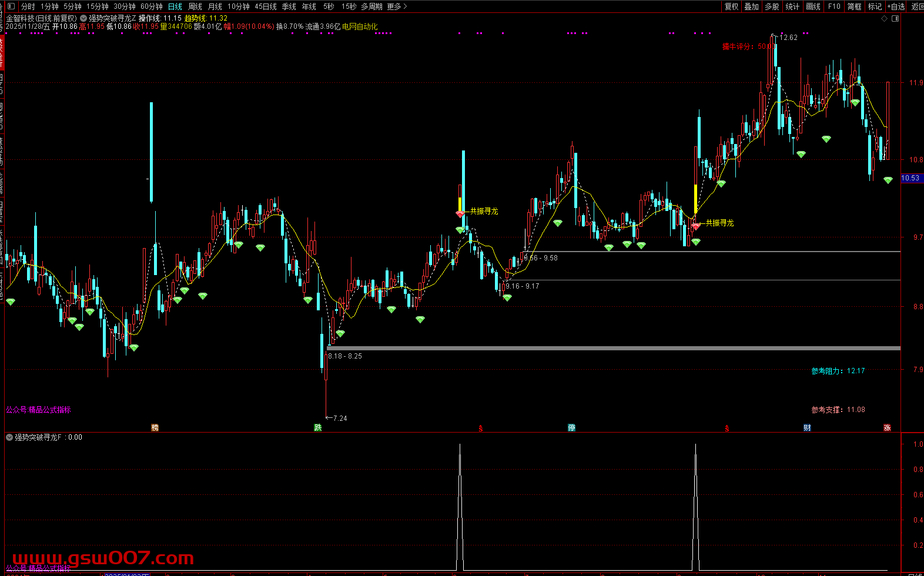Image resolution: width=924 pixels, height=576 pixels.
Task: Click the gray 8.18 - 8.25 support band
Action: pos(588,349)
